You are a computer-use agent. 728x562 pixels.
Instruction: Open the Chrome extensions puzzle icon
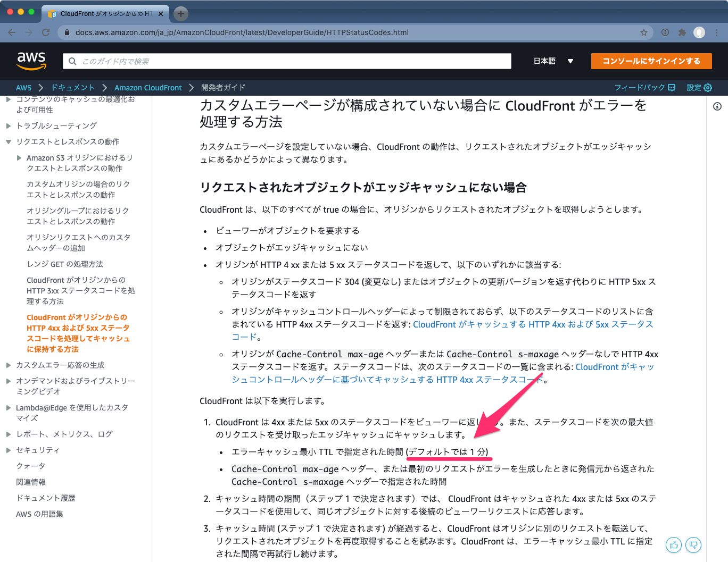pos(682,32)
